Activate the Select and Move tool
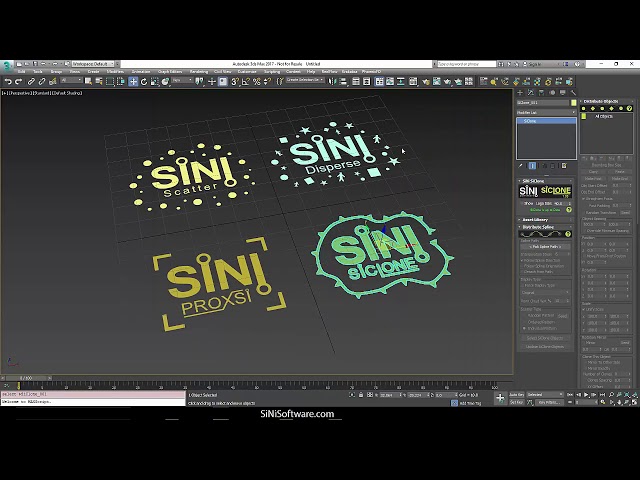 coord(133,82)
